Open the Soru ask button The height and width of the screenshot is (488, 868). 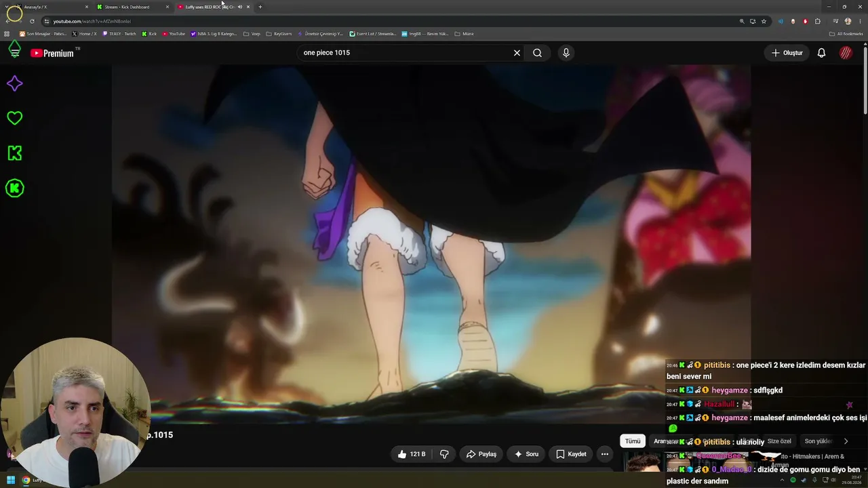click(526, 454)
